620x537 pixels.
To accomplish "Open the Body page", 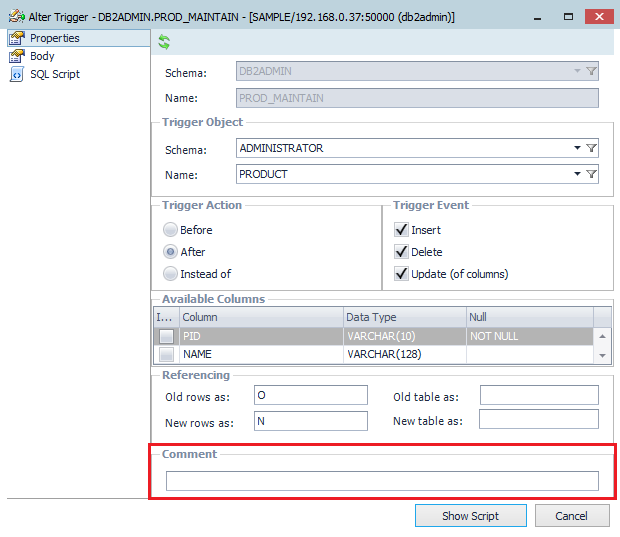I will [x=42, y=56].
